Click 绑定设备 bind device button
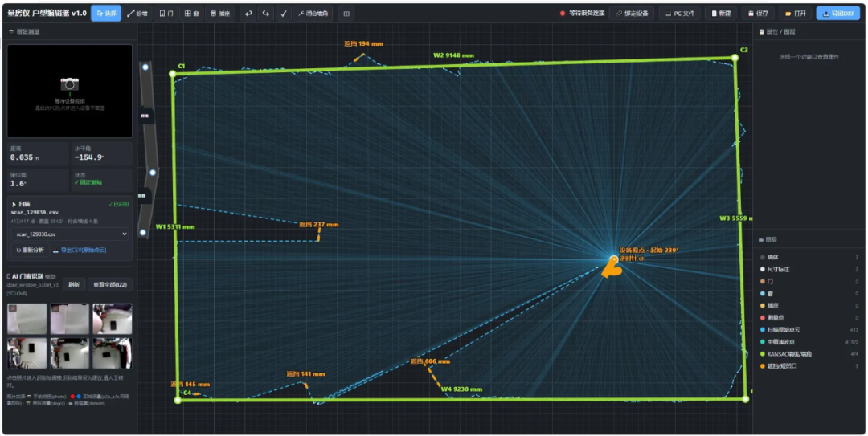 click(x=632, y=14)
